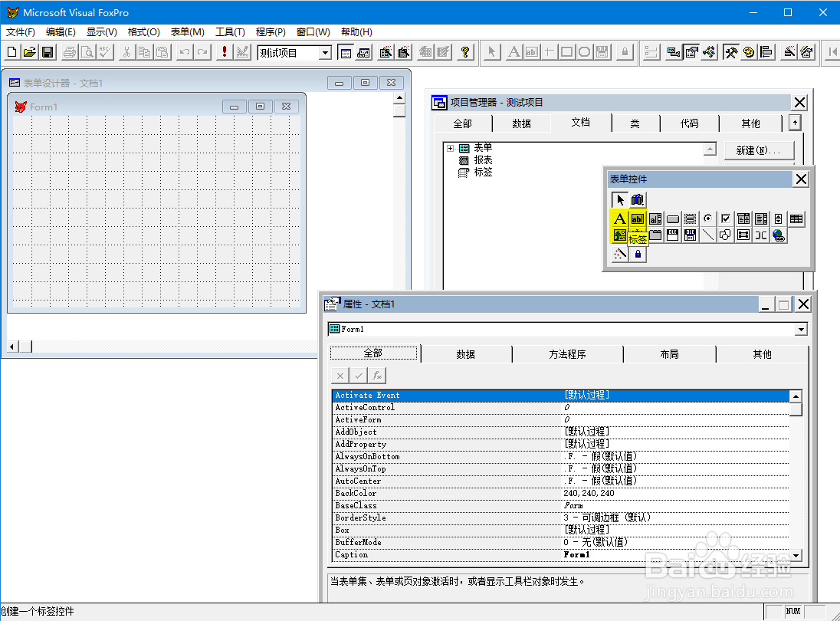Select the AlwaysOnTop property row
This screenshot has width=840, height=621.
click(x=560, y=469)
